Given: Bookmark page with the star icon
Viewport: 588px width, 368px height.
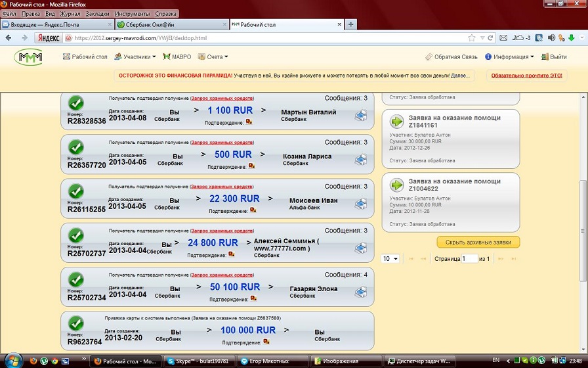Looking at the screenshot, I should point(472,38).
